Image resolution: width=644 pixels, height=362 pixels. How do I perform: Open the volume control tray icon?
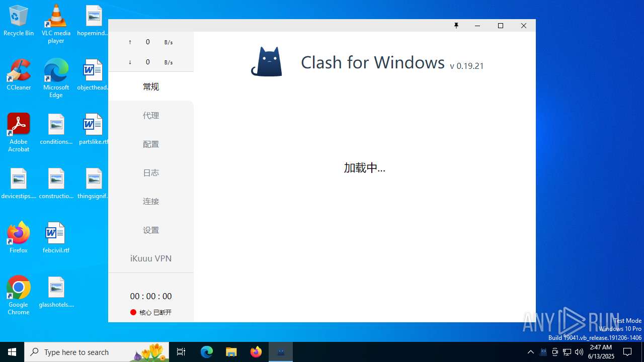click(579, 352)
